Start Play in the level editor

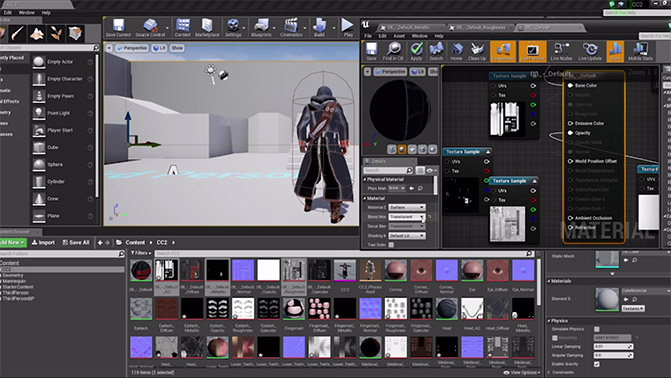pos(348,27)
